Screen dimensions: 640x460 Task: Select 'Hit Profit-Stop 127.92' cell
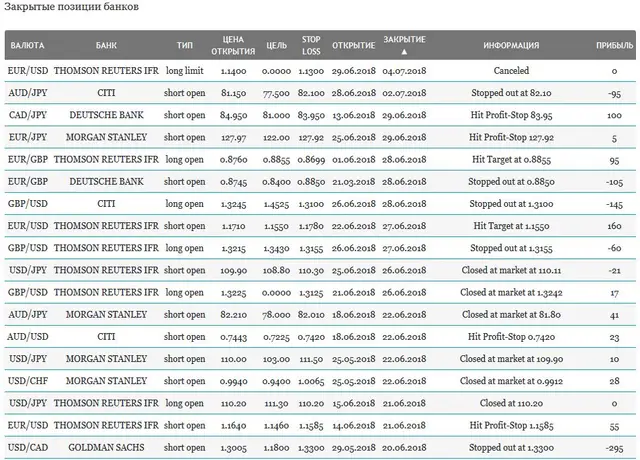coord(511,137)
